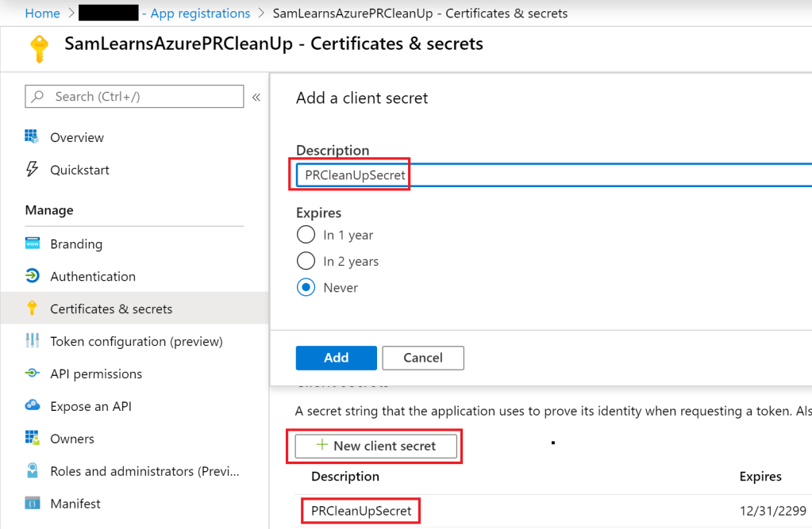Click the Expose an API cloud icon

(x=33, y=406)
